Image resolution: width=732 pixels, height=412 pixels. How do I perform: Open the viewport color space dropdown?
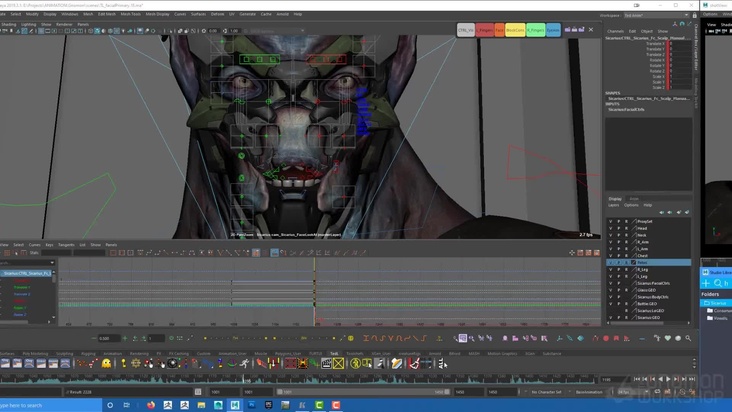pos(276,31)
